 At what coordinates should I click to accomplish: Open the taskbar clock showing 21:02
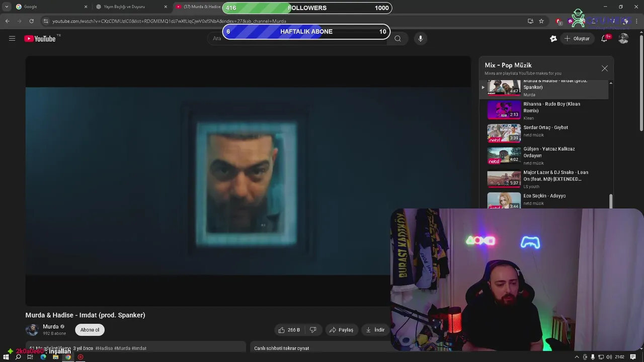[619, 357]
